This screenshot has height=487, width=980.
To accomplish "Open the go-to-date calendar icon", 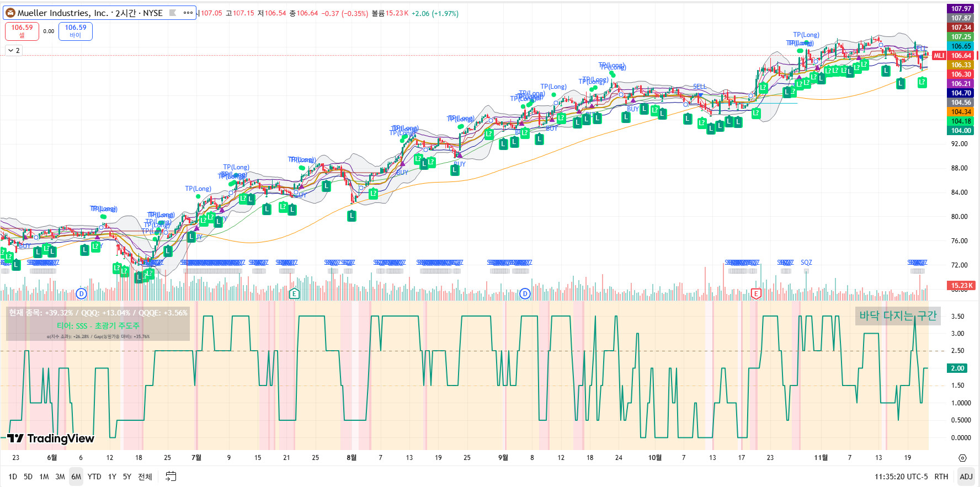I will [x=171, y=477].
